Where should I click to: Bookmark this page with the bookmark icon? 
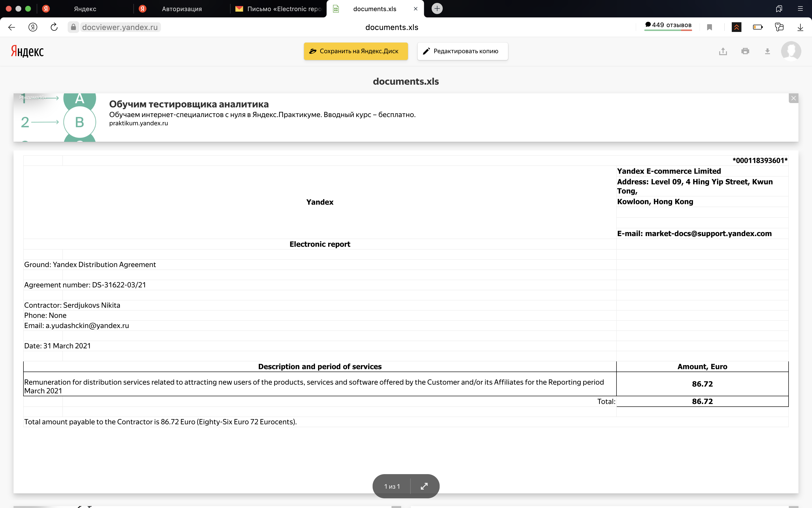[709, 27]
